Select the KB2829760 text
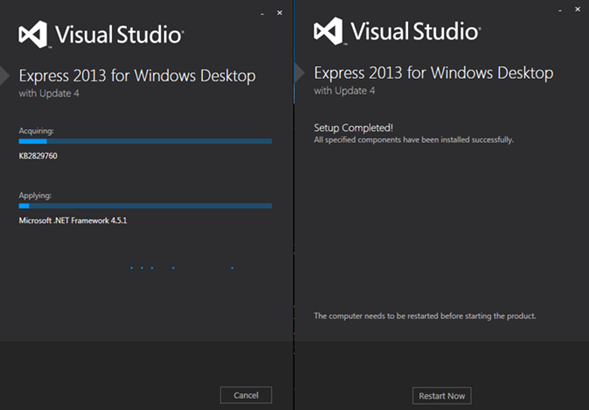Image resolution: width=589 pixels, height=410 pixels. coord(38,156)
